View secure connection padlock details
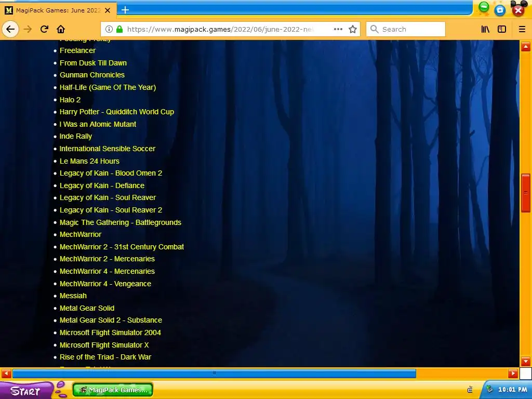The height and width of the screenshot is (399, 532). click(x=119, y=29)
